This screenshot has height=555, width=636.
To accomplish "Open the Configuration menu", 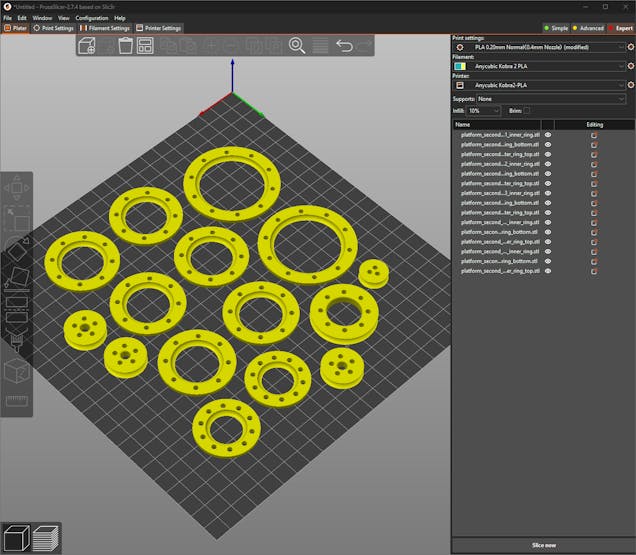I will click(x=92, y=18).
